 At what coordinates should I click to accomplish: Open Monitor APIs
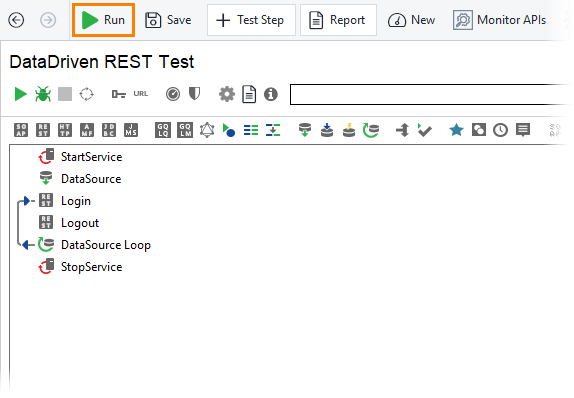(499, 20)
